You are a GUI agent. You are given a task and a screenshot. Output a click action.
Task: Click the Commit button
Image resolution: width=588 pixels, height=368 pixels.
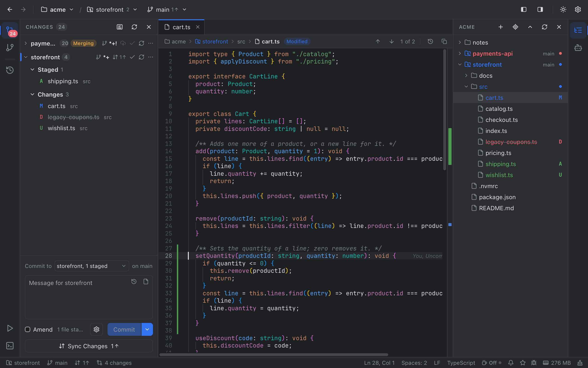coord(124,330)
